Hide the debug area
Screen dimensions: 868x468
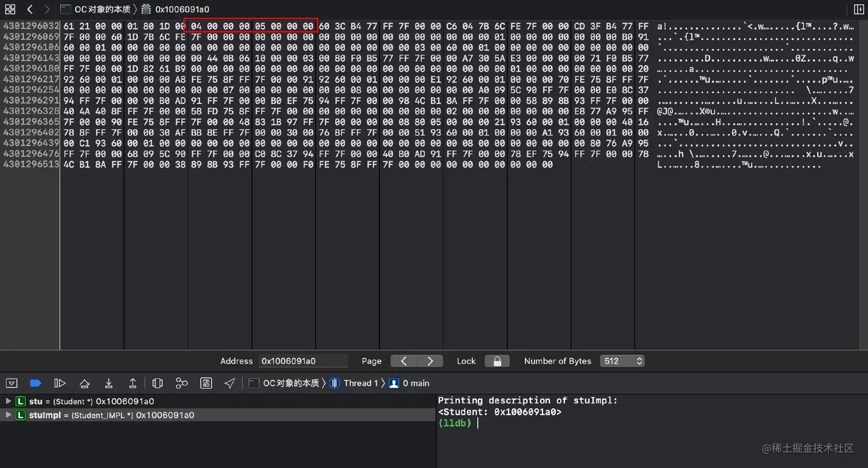[x=11, y=383]
